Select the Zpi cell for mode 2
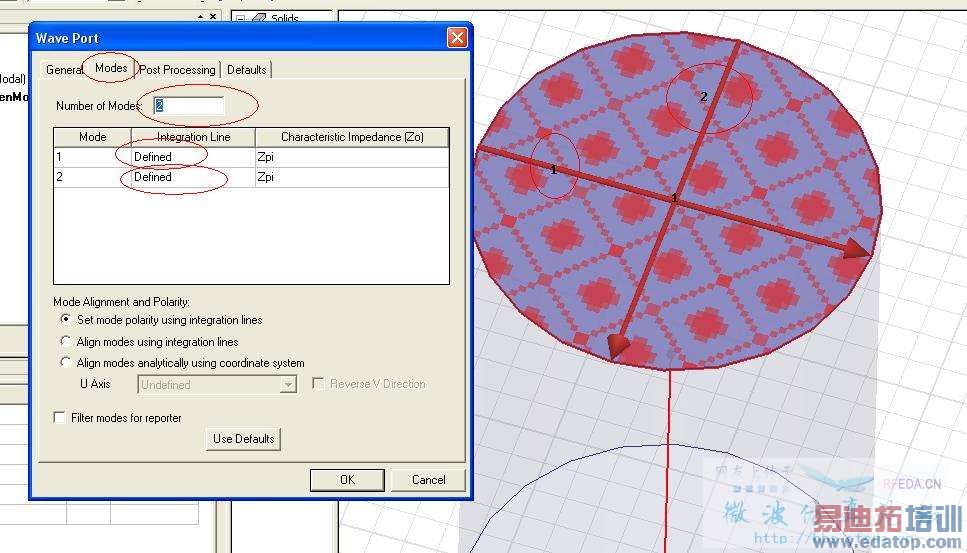 [x=352, y=177]
